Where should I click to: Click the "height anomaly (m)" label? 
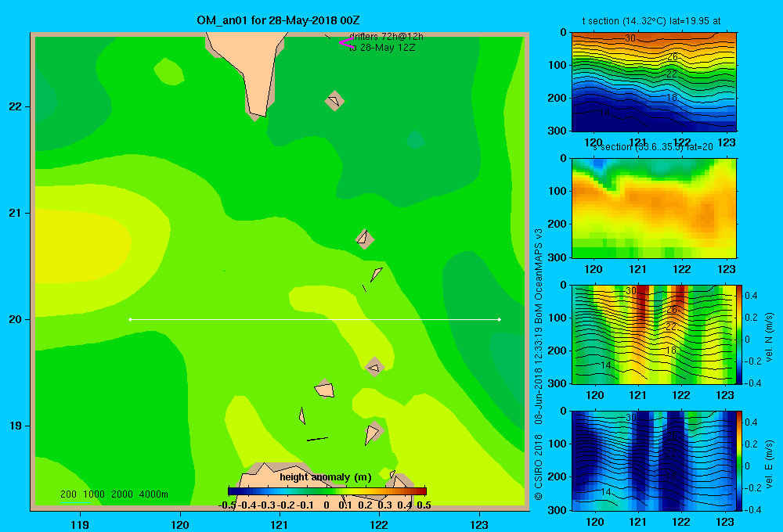(326, 477)
